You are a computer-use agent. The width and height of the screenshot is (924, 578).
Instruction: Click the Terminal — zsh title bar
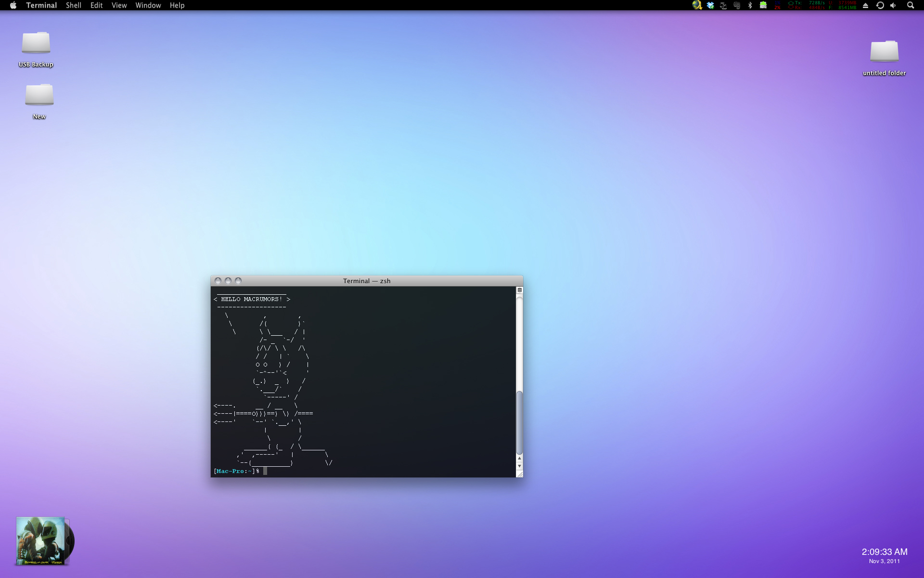(x=367, y=281)
